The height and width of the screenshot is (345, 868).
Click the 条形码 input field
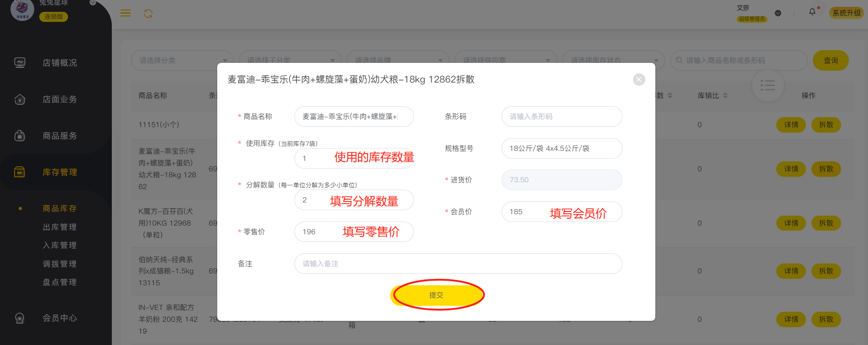coord(562,117)
